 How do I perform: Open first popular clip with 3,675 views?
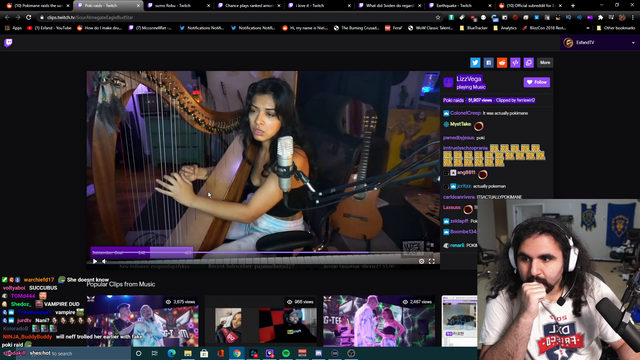[142, 321]
